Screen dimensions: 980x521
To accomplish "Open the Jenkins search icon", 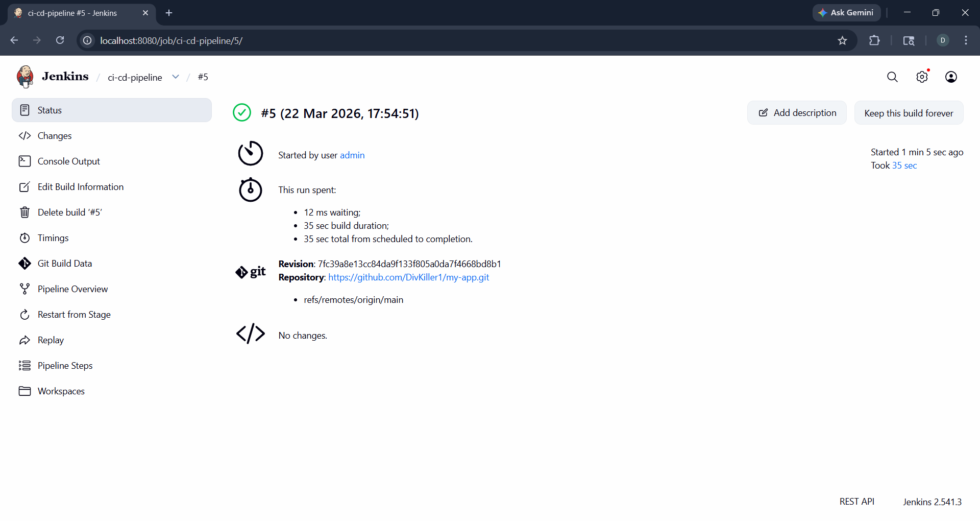I will (892, 77).
